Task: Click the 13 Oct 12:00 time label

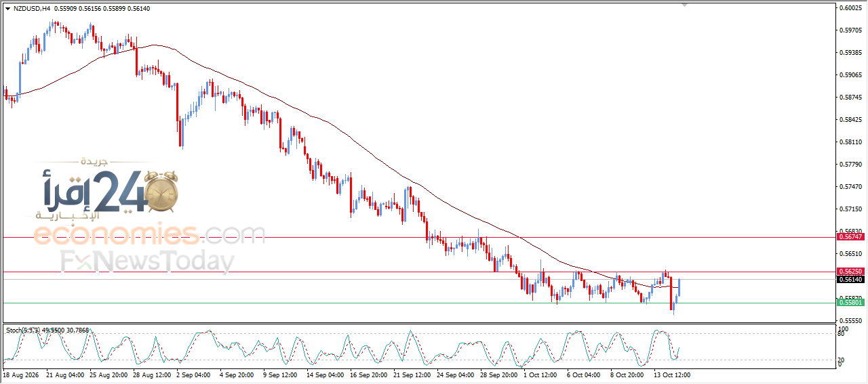Action: point(672,375)
